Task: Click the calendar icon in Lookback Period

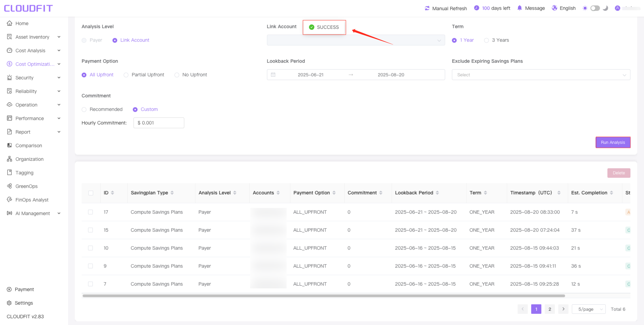Action: 273,75
